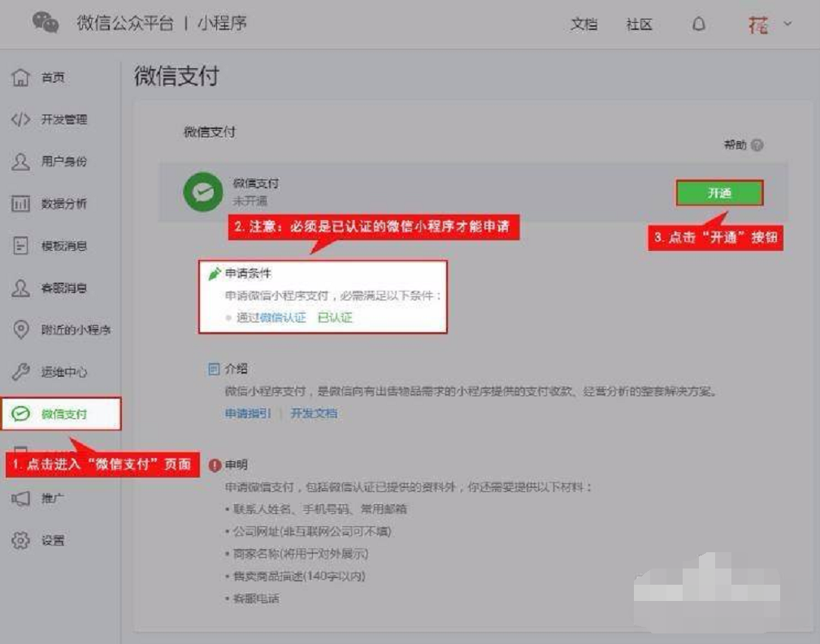Click the 客服消息 person icon

click(21, 288)
